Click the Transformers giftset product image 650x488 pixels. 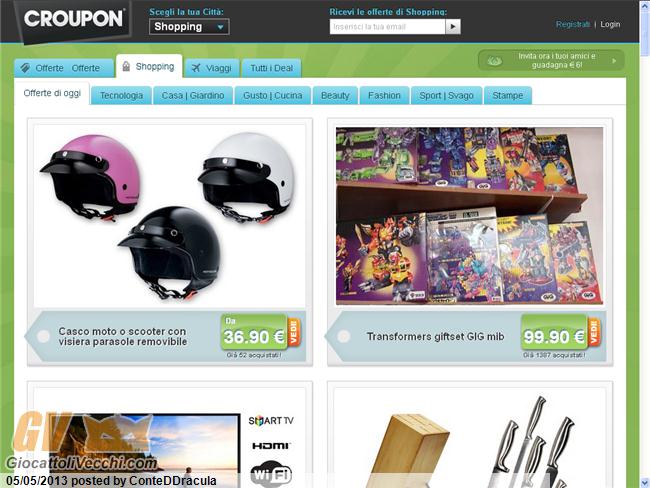tap(469, 216)
